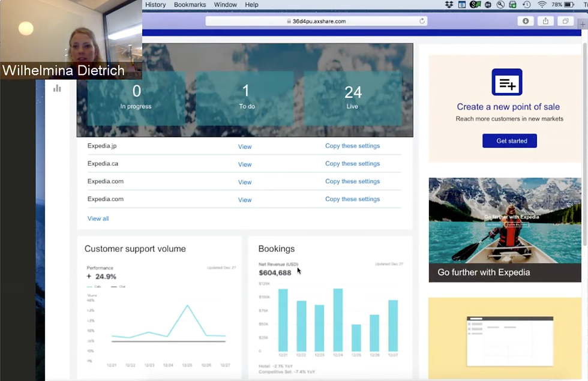Open the Wi-Fi status menu
The height and width of the screenshot is (381, 588).
click(x=541, y=5)
